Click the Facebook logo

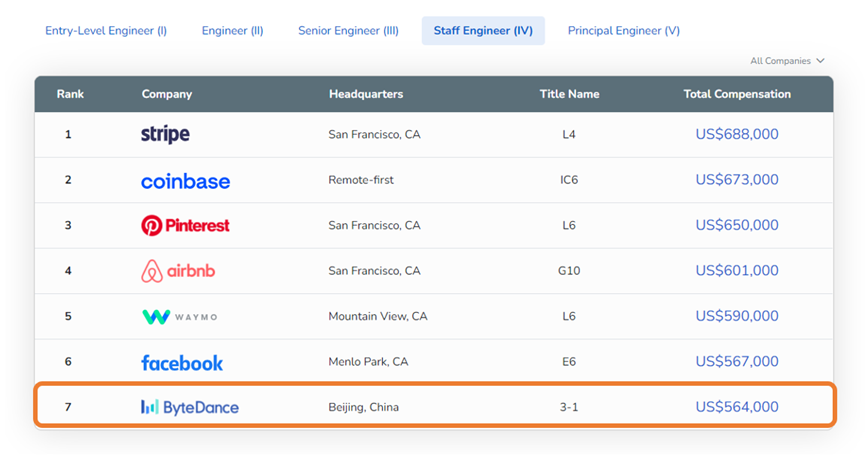pyautogui.click(x=182, y=362)
